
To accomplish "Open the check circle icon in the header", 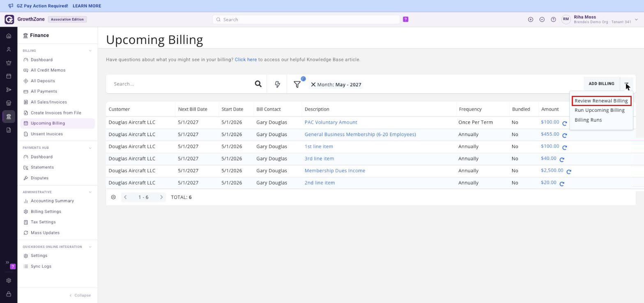I will [542, 19].
